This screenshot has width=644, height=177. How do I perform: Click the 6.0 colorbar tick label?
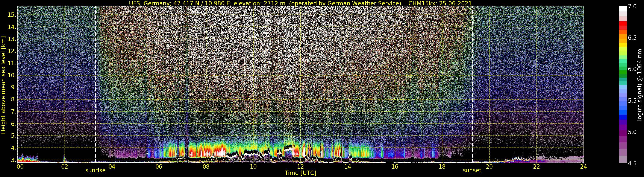[632, 69]
